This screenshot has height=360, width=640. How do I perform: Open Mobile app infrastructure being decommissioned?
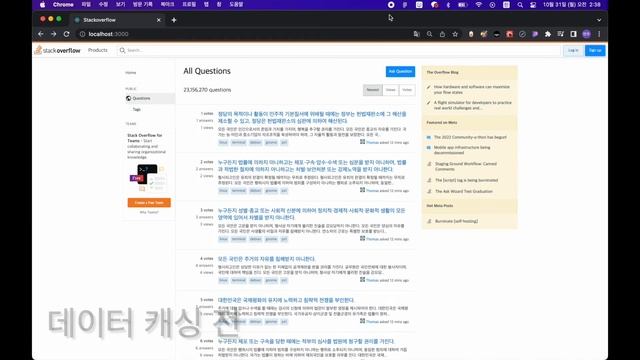[462, 150]
